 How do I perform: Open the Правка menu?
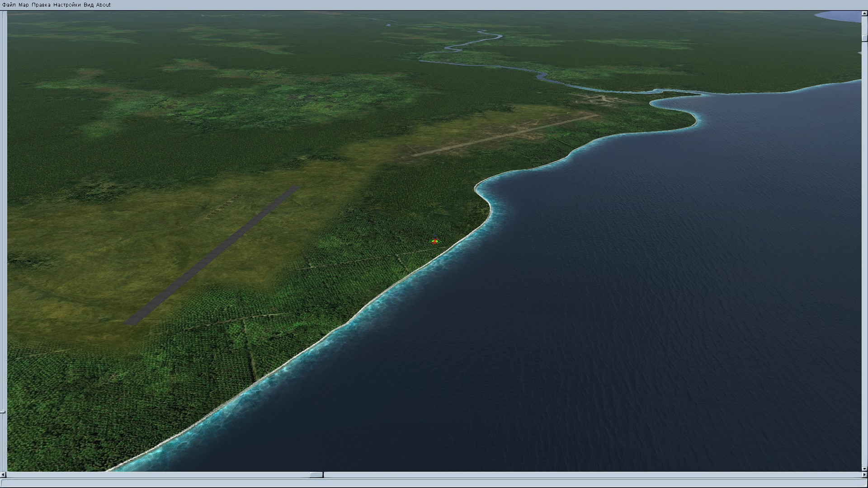41,5
